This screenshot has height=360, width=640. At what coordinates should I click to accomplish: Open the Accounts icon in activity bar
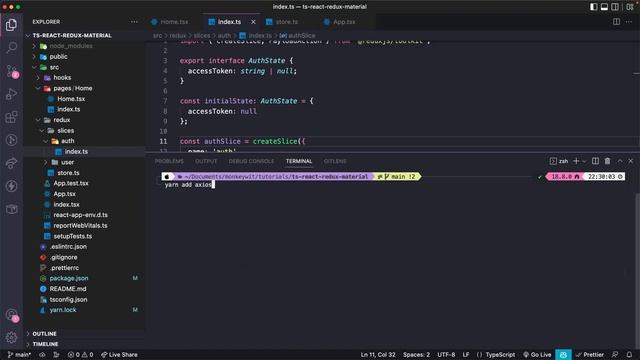point(11,315)
